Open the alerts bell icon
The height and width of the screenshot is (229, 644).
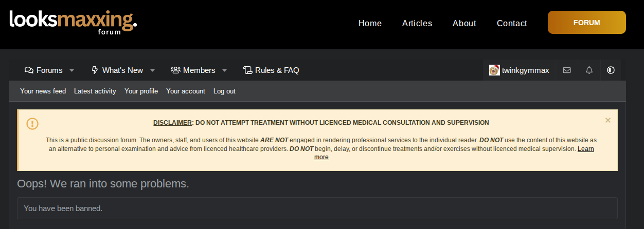click(589, 70)
